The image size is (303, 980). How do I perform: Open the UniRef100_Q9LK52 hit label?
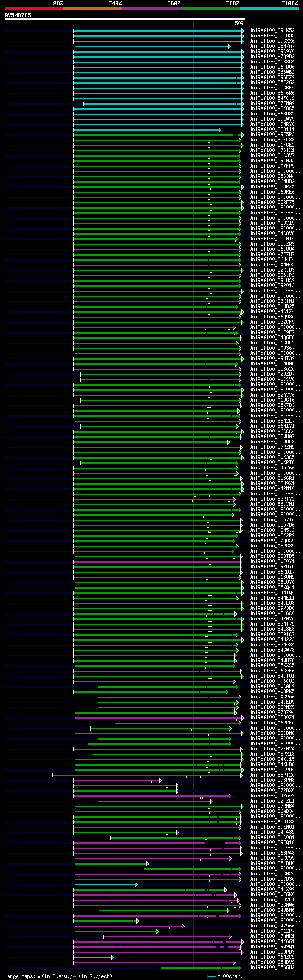[272, 30]
